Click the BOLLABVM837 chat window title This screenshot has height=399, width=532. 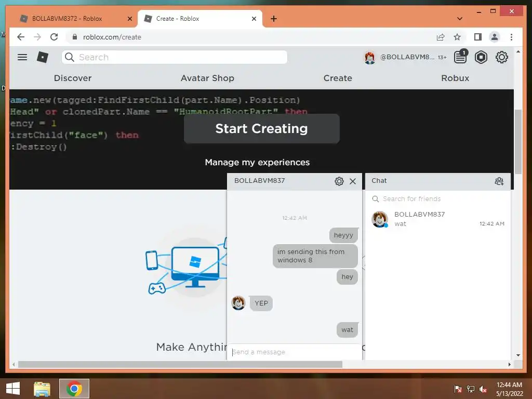coord(260,181)
